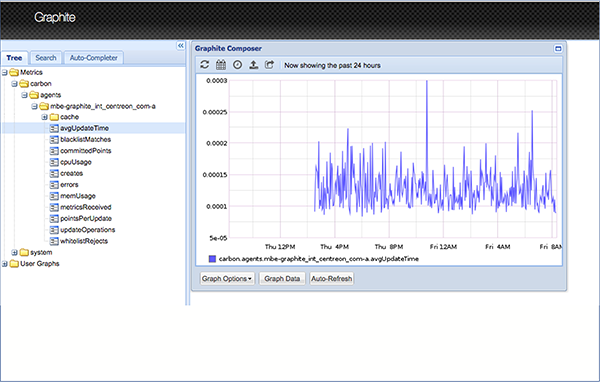
Task: Select the pointsPerUpdate metric
Action: pyautogui.click(x=86, y=219)
